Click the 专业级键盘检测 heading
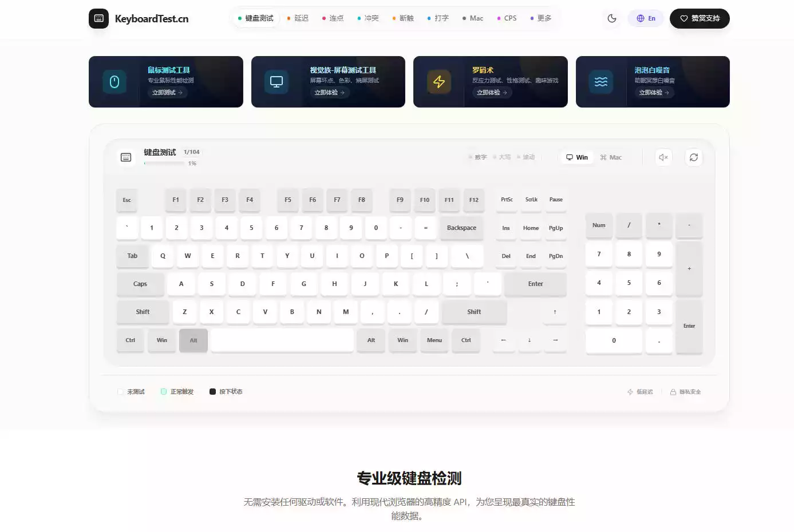 tap(409, 478)
